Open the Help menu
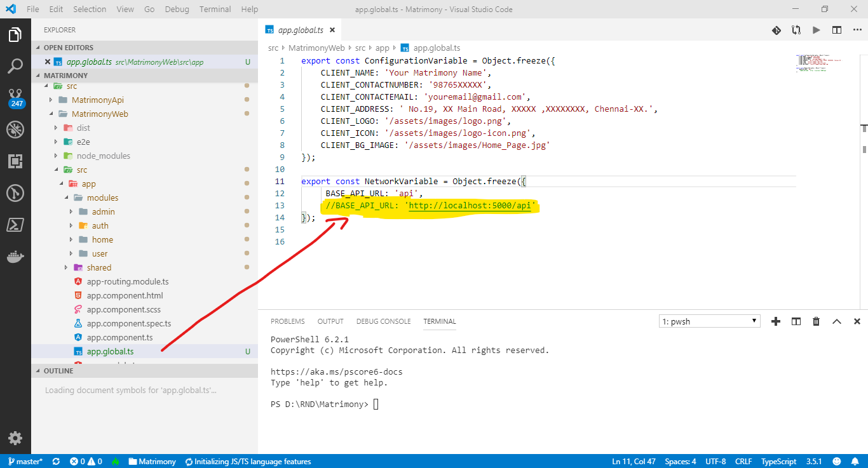The width and height of the screenshot is (868, 468). point(250,9)
